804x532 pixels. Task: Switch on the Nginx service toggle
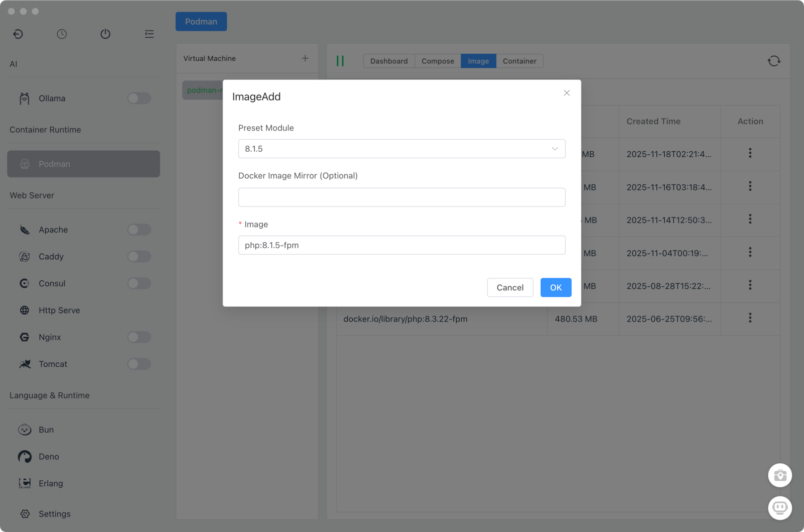point(139,337)
